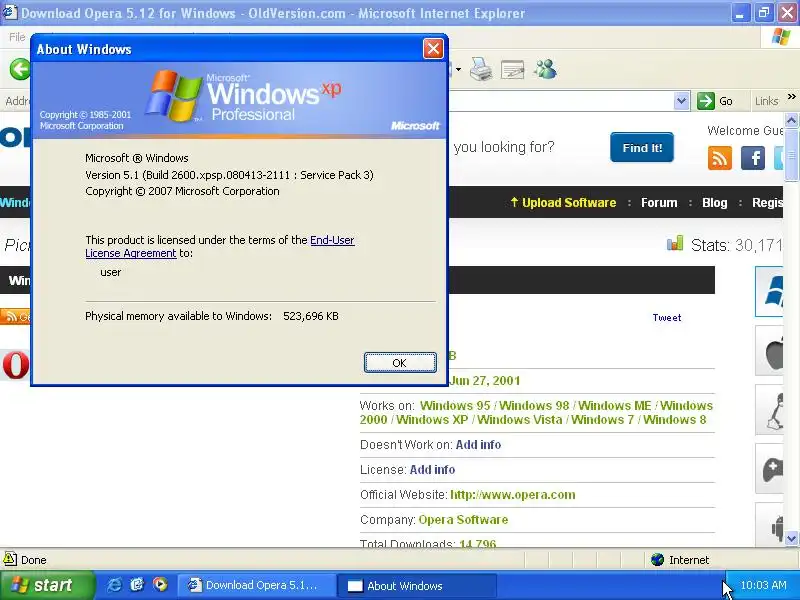Click the Windows 95 link
The image size is (800, 600).
pos(455,406)
